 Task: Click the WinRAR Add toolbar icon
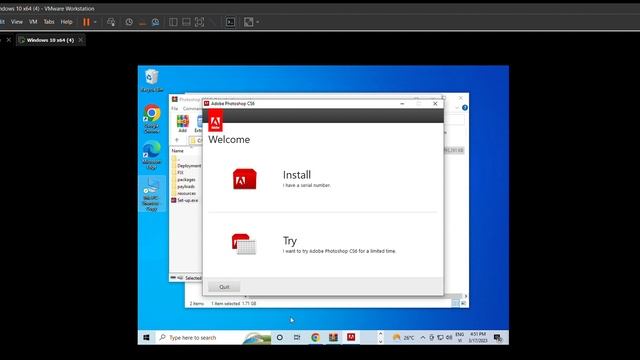coord(182,124)
